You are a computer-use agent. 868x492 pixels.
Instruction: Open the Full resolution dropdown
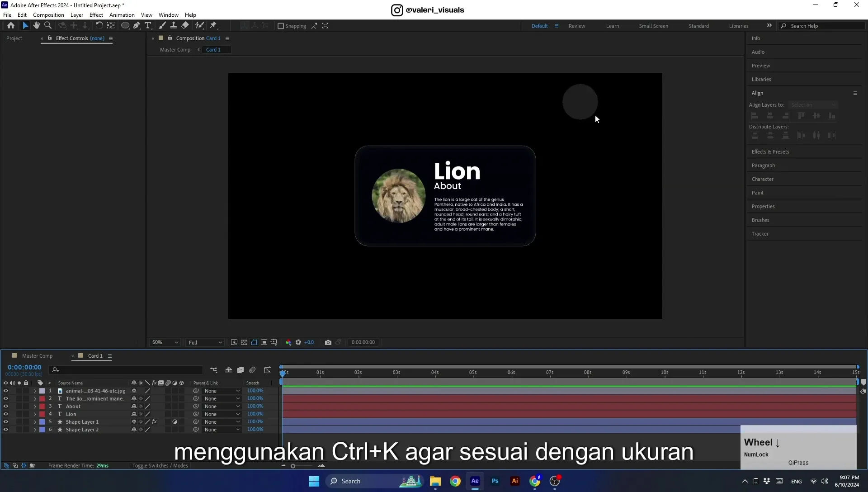coord(205,342)
